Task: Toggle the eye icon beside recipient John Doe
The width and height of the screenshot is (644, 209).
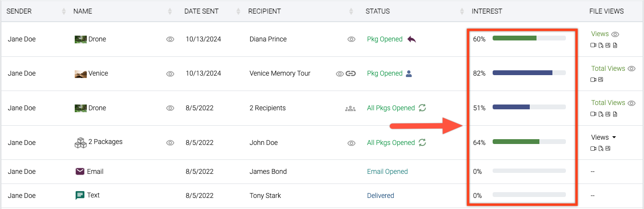Action: pyautogui.click(x=351, y=143)
